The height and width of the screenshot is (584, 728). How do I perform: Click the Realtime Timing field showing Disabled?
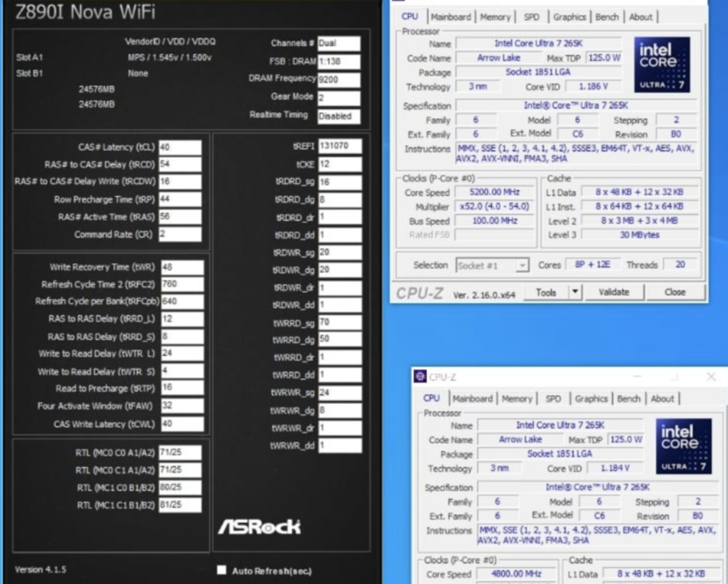(x=339, y=116)
